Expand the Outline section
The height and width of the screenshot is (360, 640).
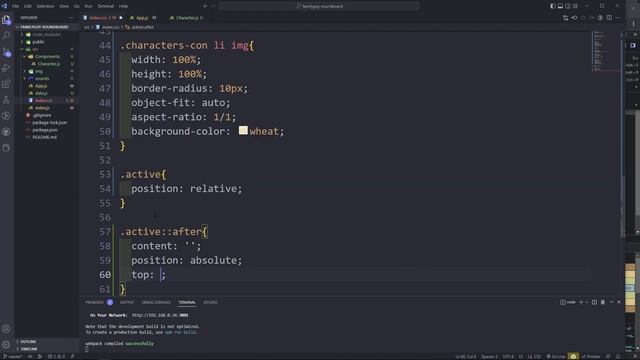click(x=47, y=341)
